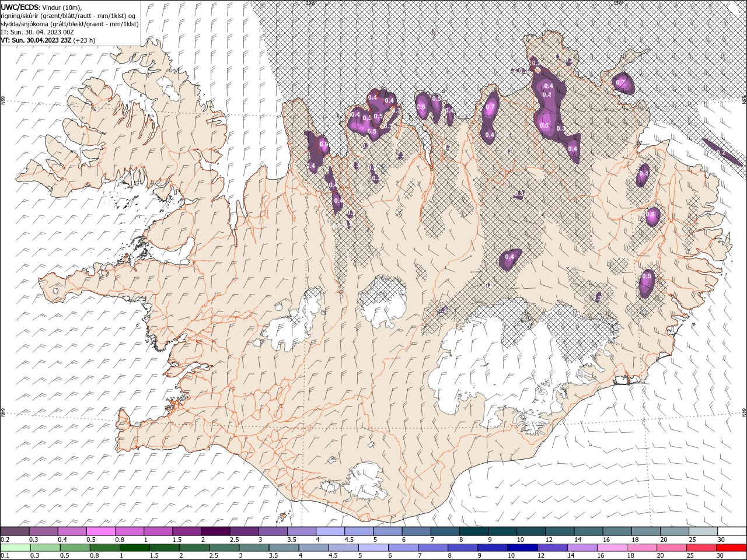Click lower legend swatch between 12 and 14
Viewport: 747px width, 560px height.
point(552,548)
